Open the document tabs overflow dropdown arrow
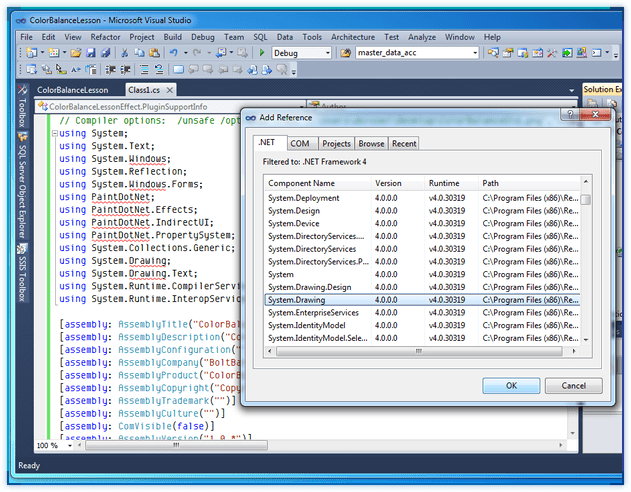 click(571, 91)
